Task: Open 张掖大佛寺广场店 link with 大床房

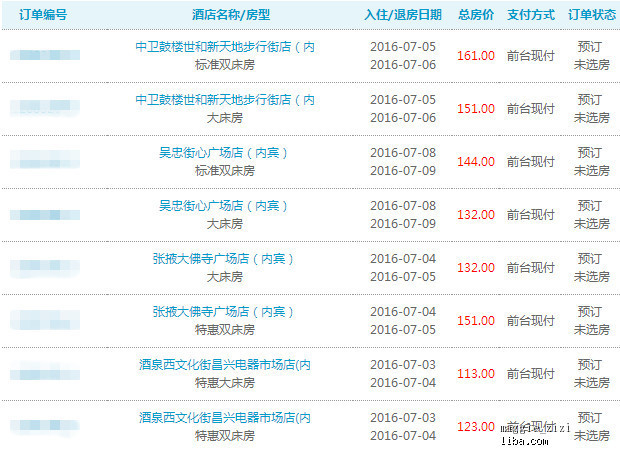Action: click(x=224, y=259)
